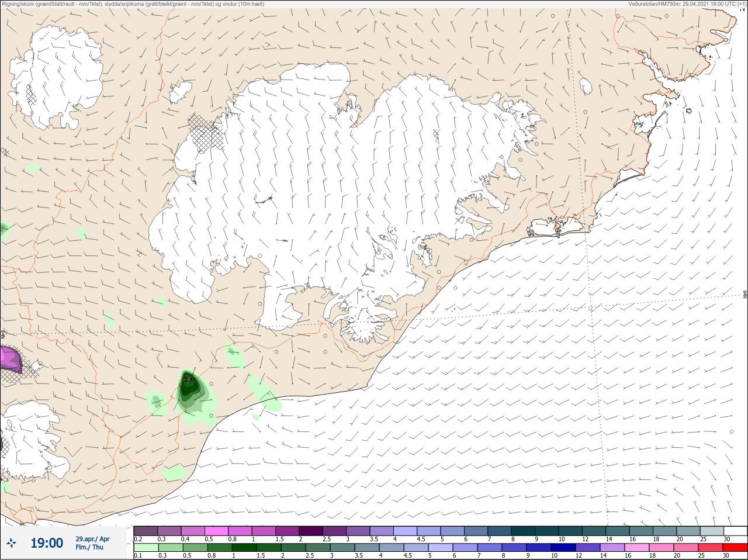Screen dimensions: 748x560
Task: Click the weekday label Fim./ Thu
Action: [x=89, y=547]
